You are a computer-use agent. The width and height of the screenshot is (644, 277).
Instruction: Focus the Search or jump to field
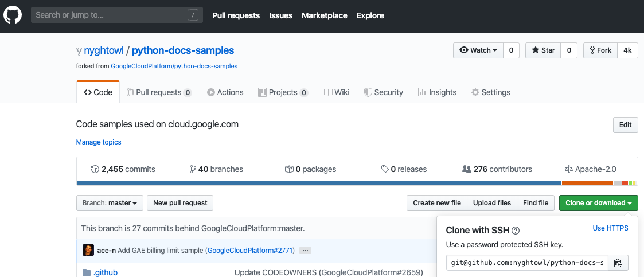(116, 15)
